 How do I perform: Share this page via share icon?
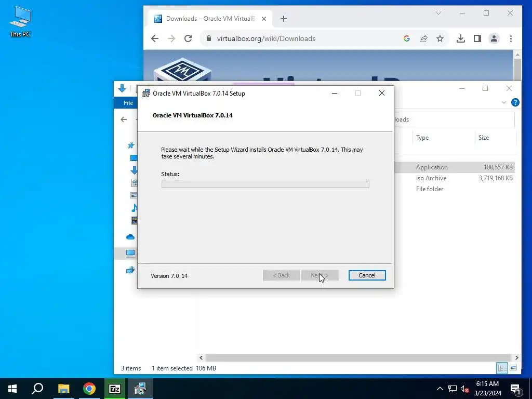(423, 38)
